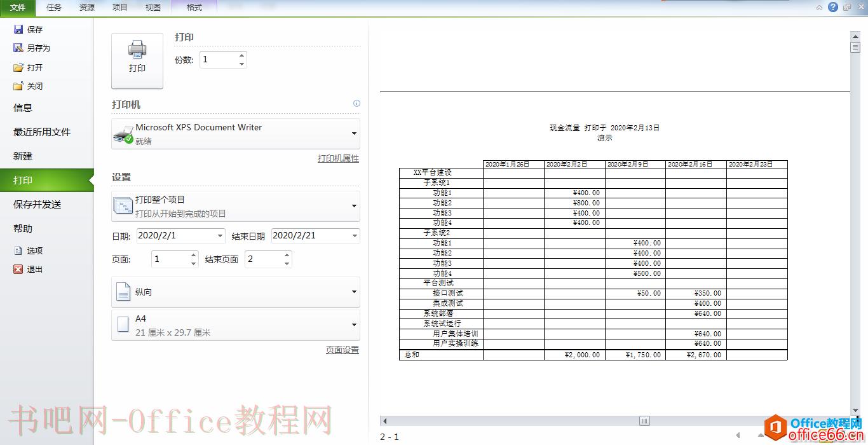Click the preview horizontal scrollbar thumb
868x445 pixels.
click(x=644, y=421)
